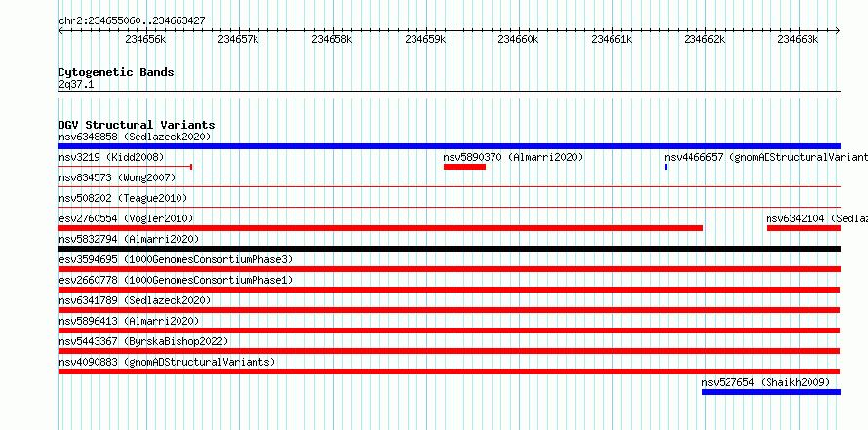Open nsv5896413 (Almarri2020) variant label

(129, 321)
